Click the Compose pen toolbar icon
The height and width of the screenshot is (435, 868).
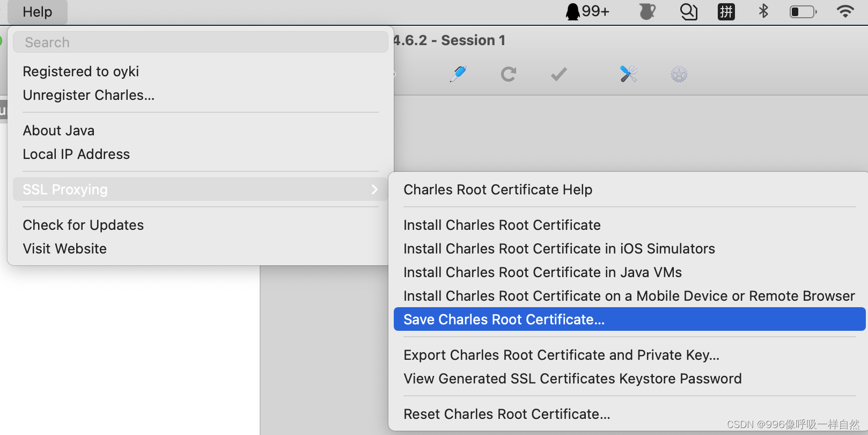point(458,74)
